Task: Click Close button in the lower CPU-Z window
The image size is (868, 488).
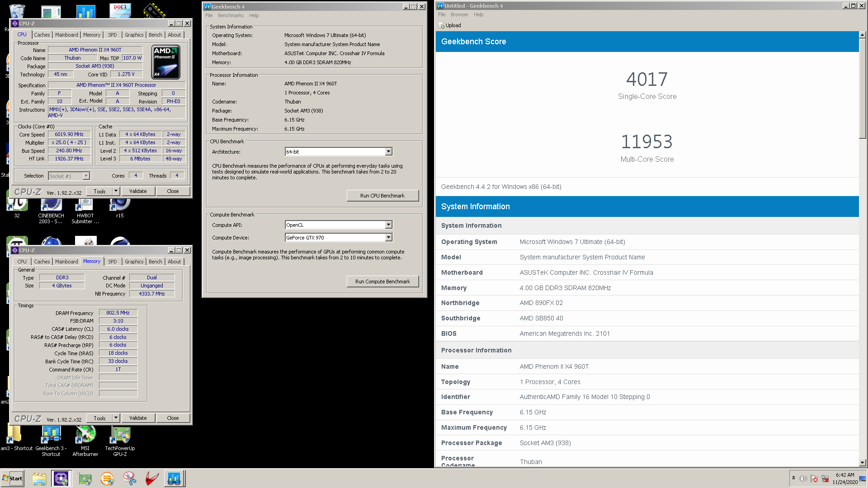Action: [173, 418]
